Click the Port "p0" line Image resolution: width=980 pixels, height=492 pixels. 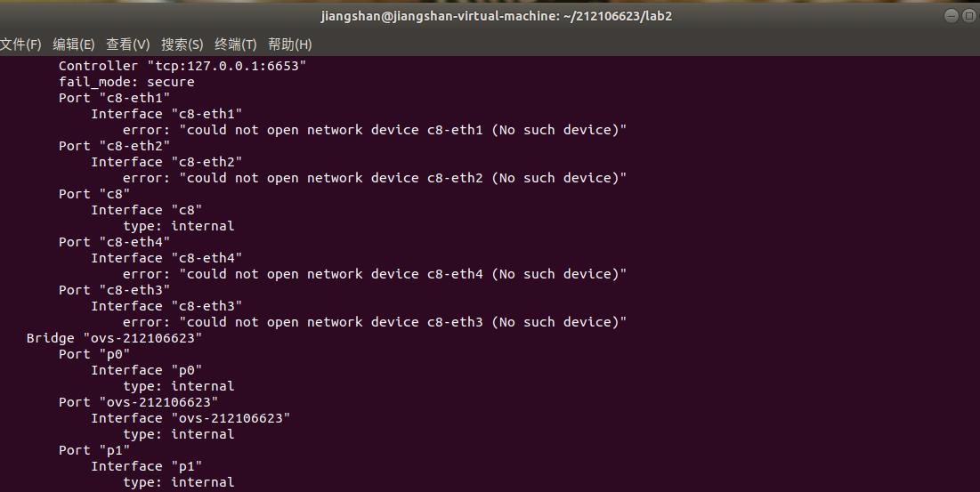point(94,354)
